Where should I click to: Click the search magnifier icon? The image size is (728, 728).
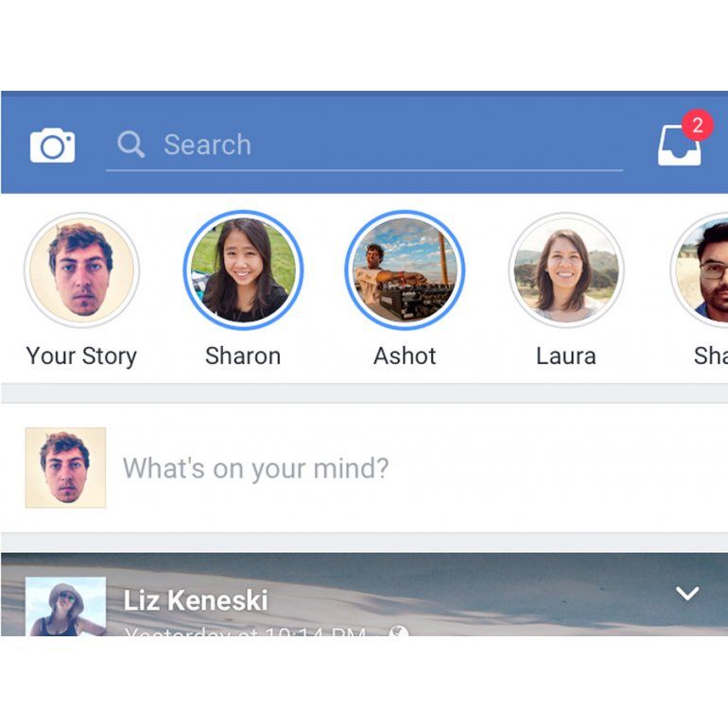click(130, 144)
